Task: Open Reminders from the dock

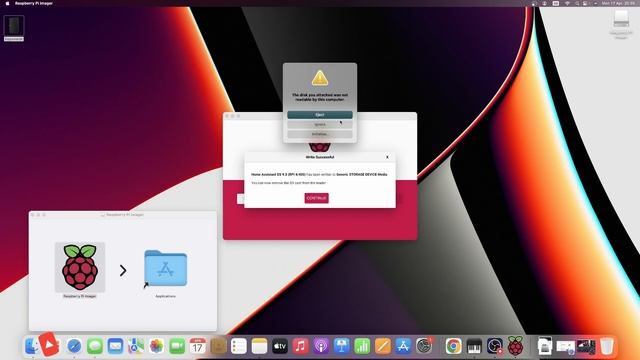Action: 239,346
